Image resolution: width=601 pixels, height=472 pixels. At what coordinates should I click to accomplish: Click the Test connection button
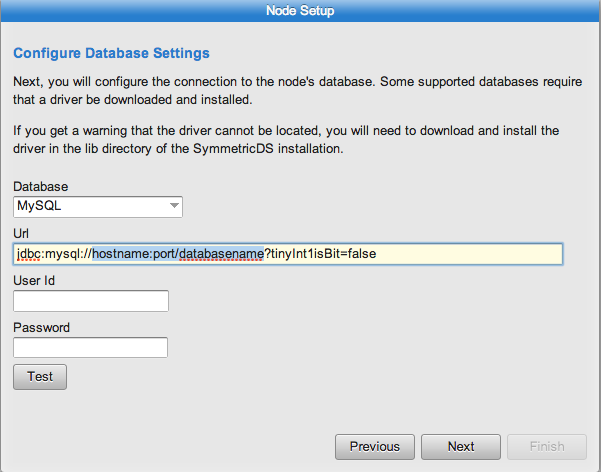[x=40, y=377]
